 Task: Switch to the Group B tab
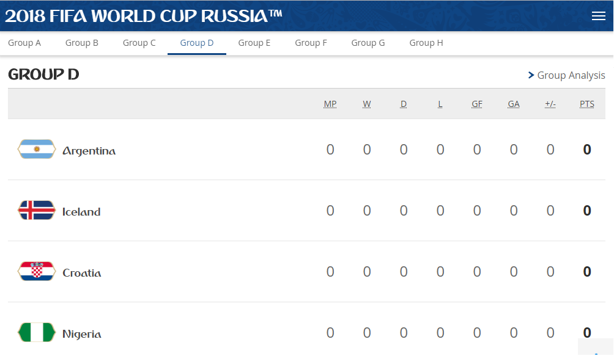click(82, 43)
